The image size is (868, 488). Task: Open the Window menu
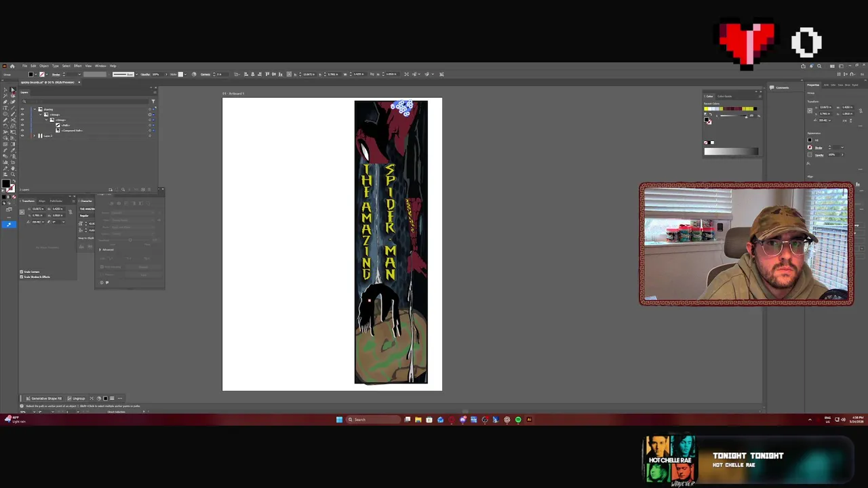click(x=100, y=66)
